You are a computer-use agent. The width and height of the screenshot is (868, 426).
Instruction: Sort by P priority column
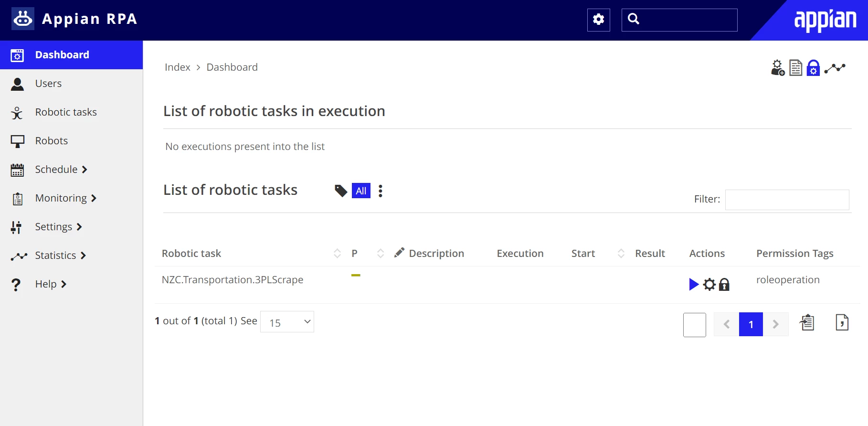pyautogui.click(x=381, y=254)
